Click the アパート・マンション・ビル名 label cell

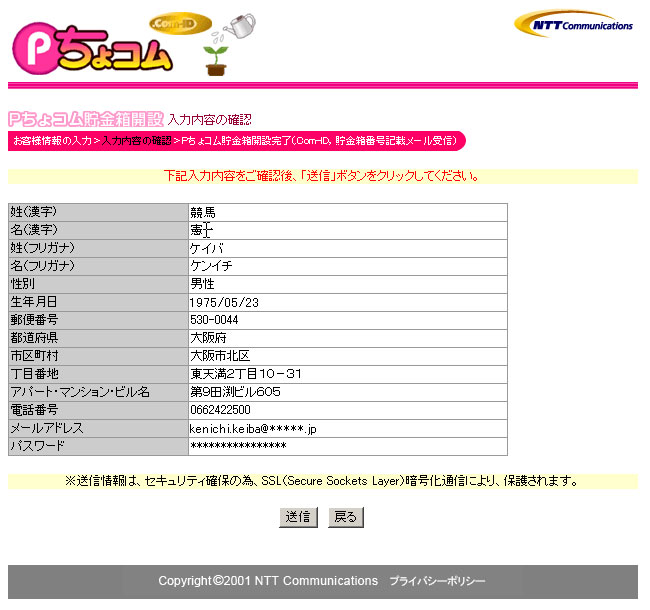[x=98, y=393]
